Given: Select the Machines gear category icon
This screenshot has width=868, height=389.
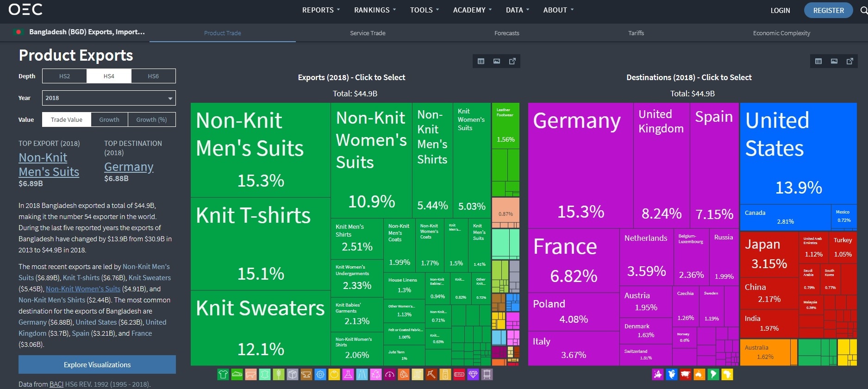Looking at the screenshot, I should (320, 374).
